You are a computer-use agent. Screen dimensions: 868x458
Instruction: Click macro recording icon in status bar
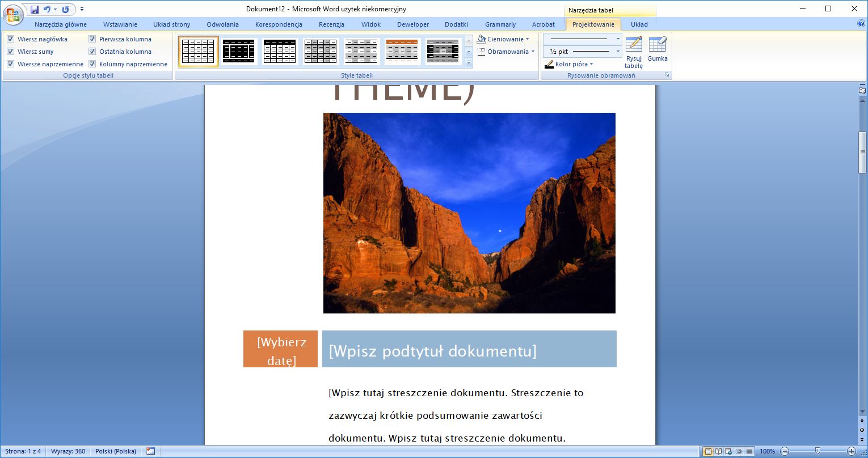(x=150, y=451)
